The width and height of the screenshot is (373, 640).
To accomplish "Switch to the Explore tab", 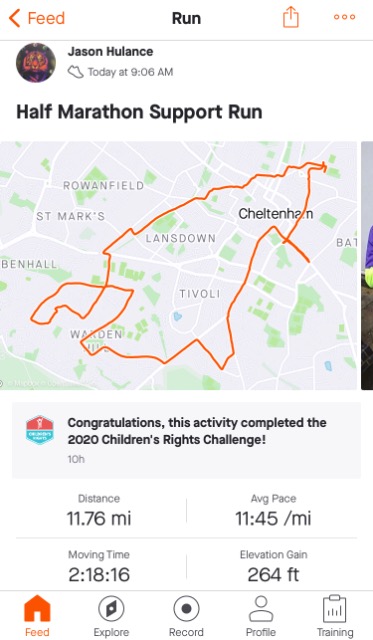I will tap(111, 616).
